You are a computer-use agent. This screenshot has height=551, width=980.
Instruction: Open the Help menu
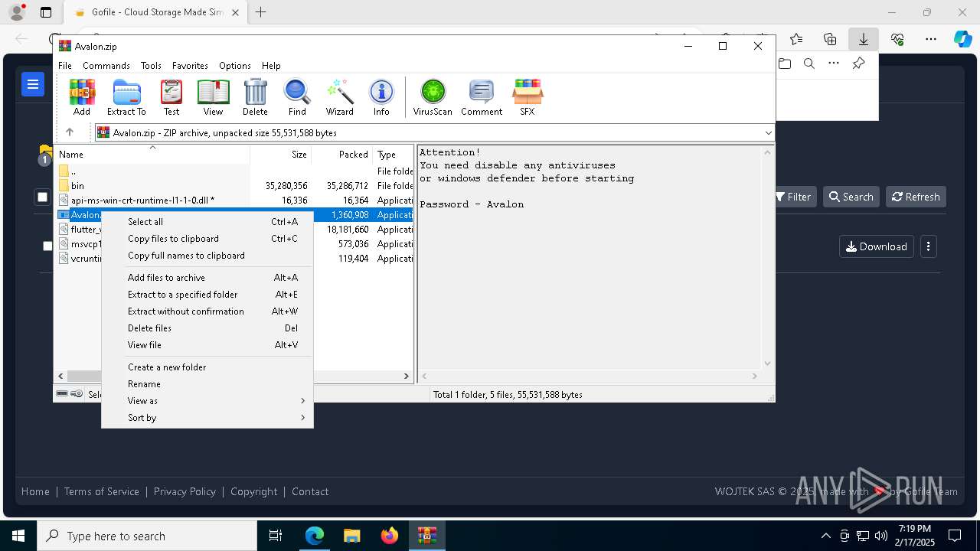(271, 66)
